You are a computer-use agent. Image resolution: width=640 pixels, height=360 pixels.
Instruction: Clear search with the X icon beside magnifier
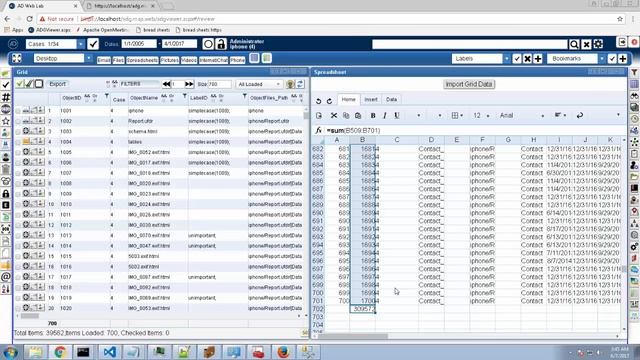(x=586, y=44)
